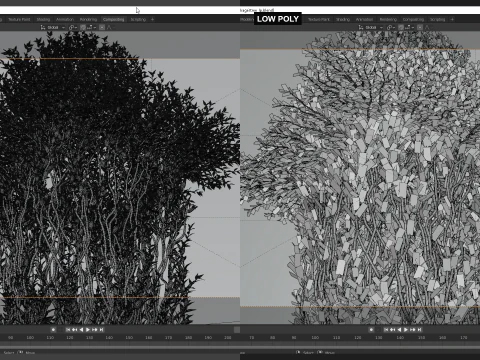The width and height of the screenshot is (480, 360).
Task: Play animation in reverse in right timeline
Action: (399, 330)
